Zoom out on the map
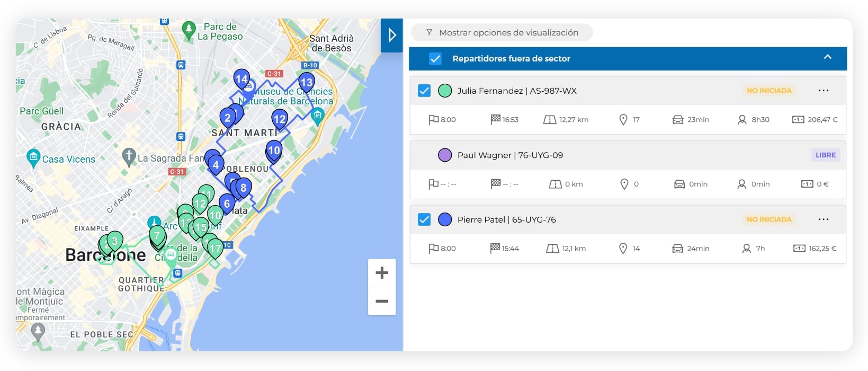868x371 pixels. 382,301
